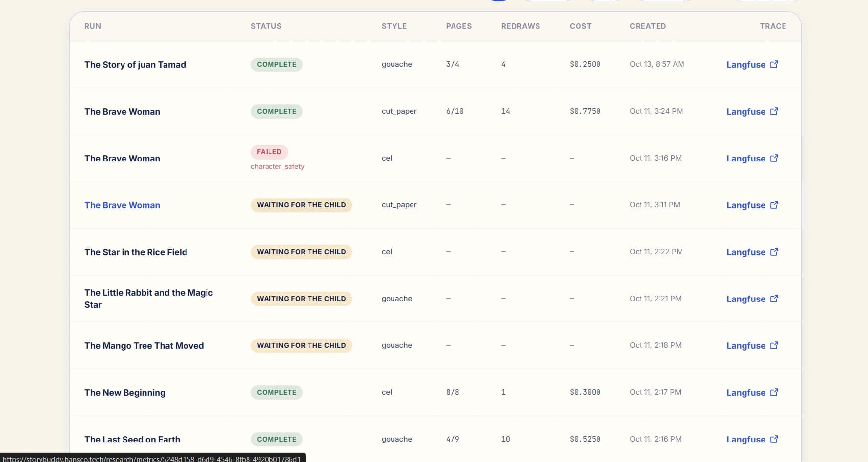Click COMPLETE badge for The Story of juan Tamad
The width and height of the screenshot is (868, 462).
point(277,64)
